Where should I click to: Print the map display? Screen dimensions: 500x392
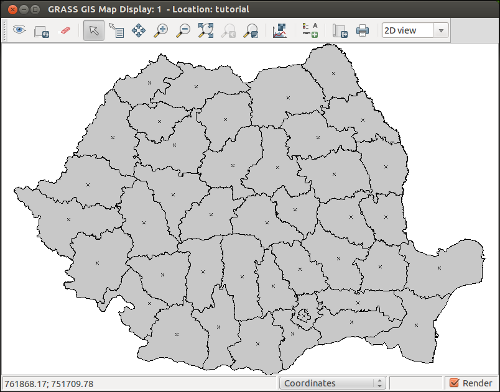point(362,31)
